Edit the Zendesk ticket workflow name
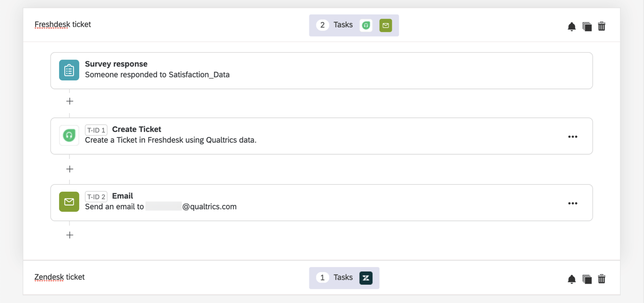The height and width of the screenshot is (303, 644). [59, 277]
